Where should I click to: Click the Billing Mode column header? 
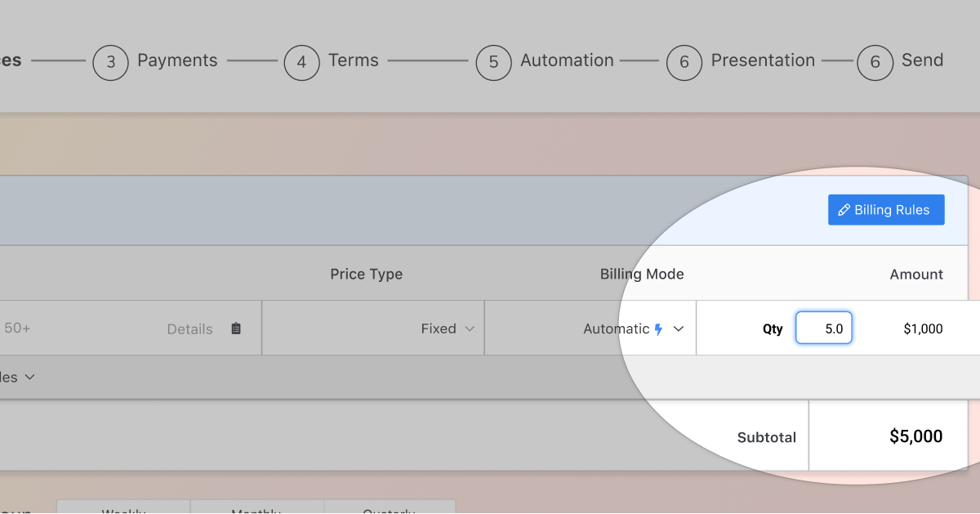pyautogui.click(x=642, y=275)
